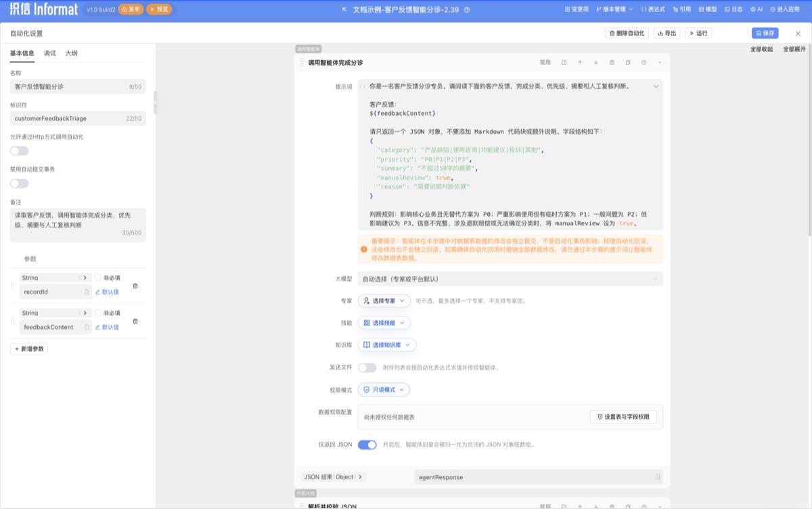Toggle 允许通过Http方式调用自动化 switch
Screen dimensions: 812x509
tap(19, 151)
